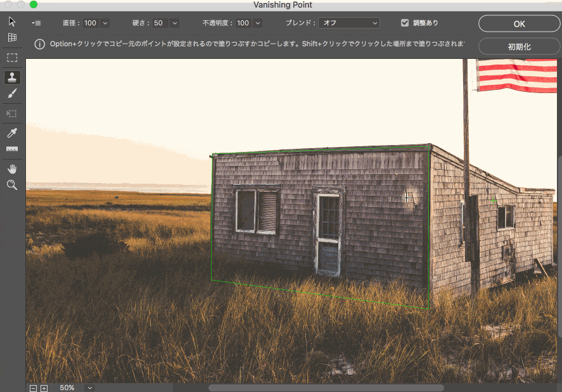Click the 直径 value field showing 100
The height and width of the screenshot is (392, 562).
pos(91,23)
